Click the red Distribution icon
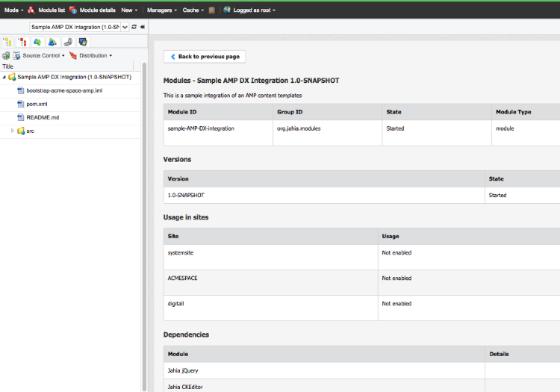 [x=73, y=56]
